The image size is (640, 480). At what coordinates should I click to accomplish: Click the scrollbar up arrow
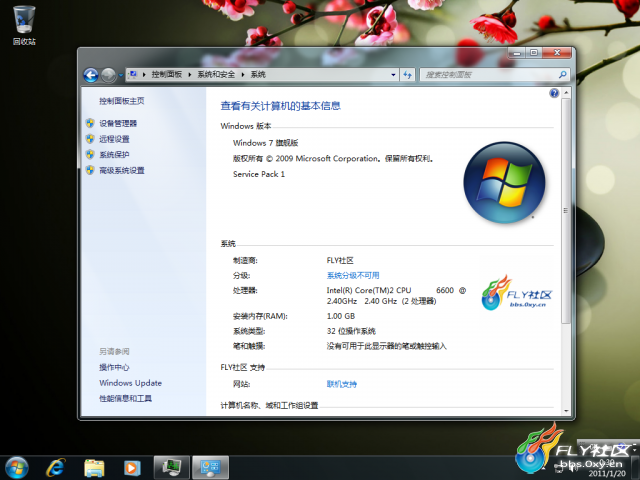pyautogui.click(x=566, y=93)
